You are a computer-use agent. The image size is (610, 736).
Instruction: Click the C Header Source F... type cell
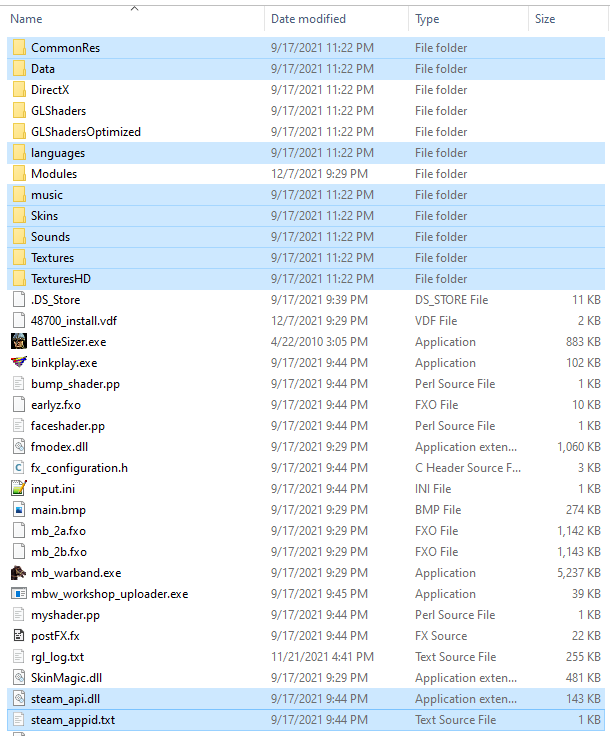tap(468, 468)
